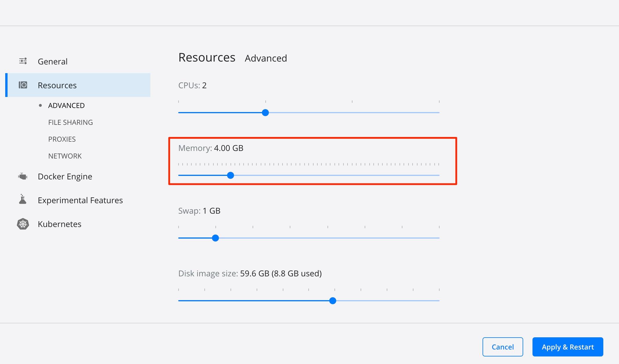The width and height of the screenshot is (619, 364).
Task: Select NETWORK settings tree item
Action: pos(65,155)
